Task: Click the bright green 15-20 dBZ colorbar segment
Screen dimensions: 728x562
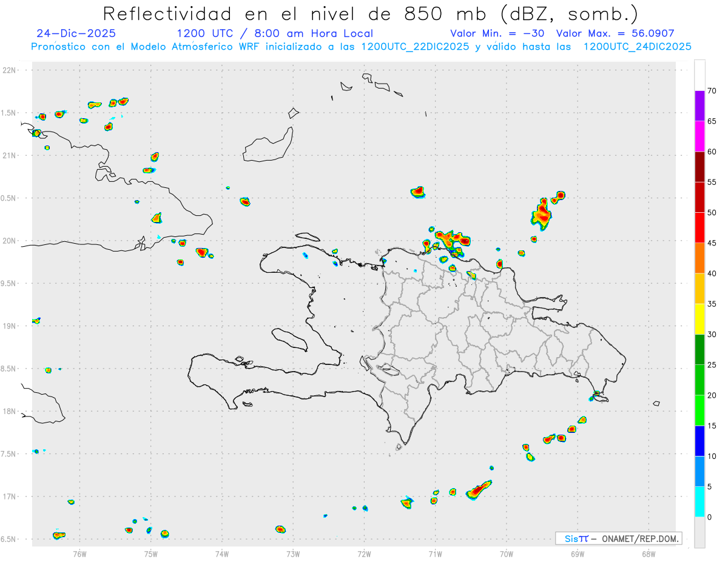Action: pos(699,410)
